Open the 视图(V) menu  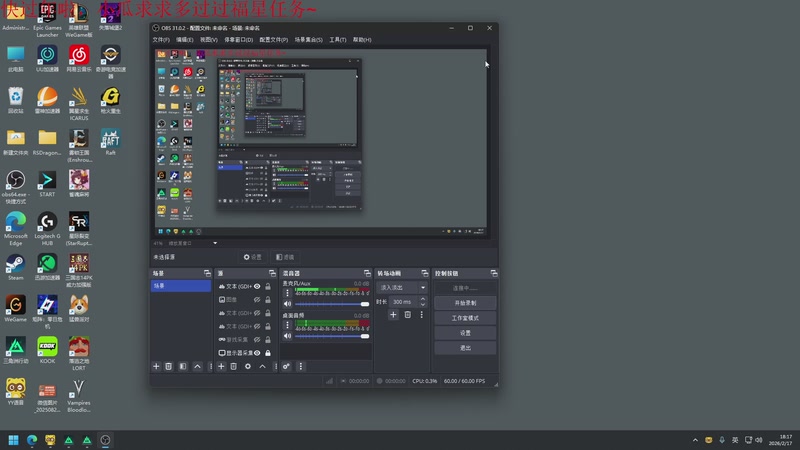[x=209, y=40]
